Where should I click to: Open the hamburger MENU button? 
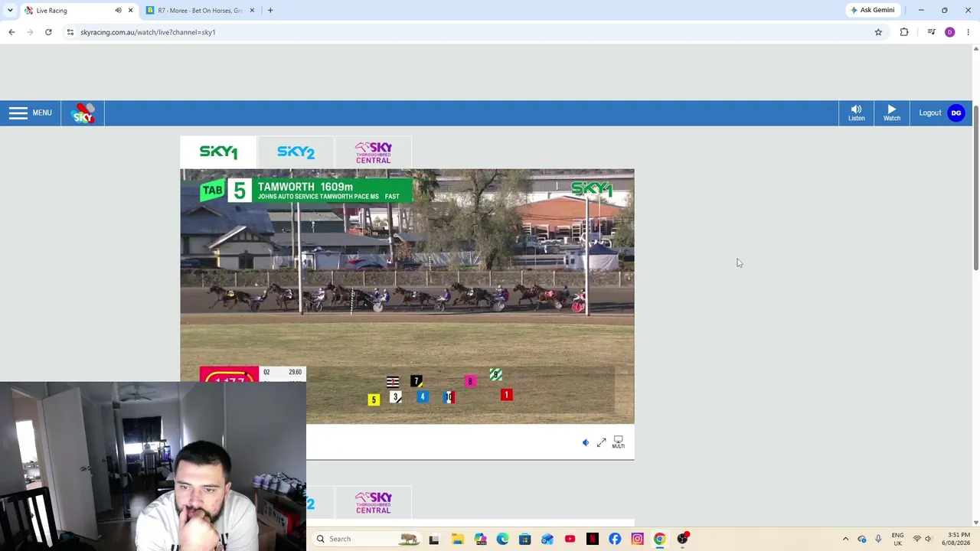point(31,113)
